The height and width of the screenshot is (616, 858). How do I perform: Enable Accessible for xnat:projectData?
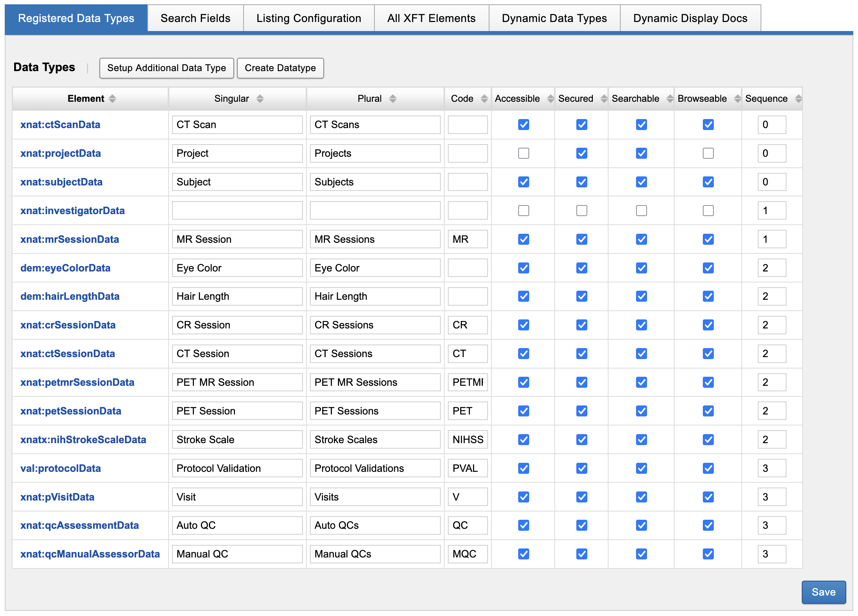(x=524, y=153)
